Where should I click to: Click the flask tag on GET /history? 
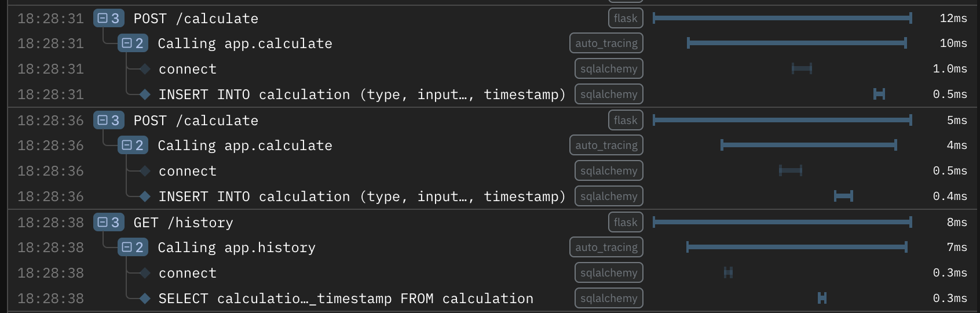(x=626, y=223)
